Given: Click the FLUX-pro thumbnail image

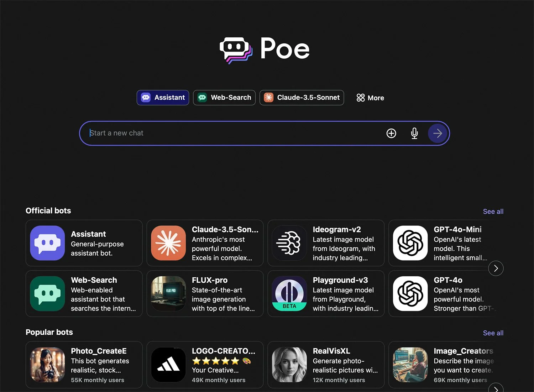Looking at the screenshot, I should tap(168, 293).
